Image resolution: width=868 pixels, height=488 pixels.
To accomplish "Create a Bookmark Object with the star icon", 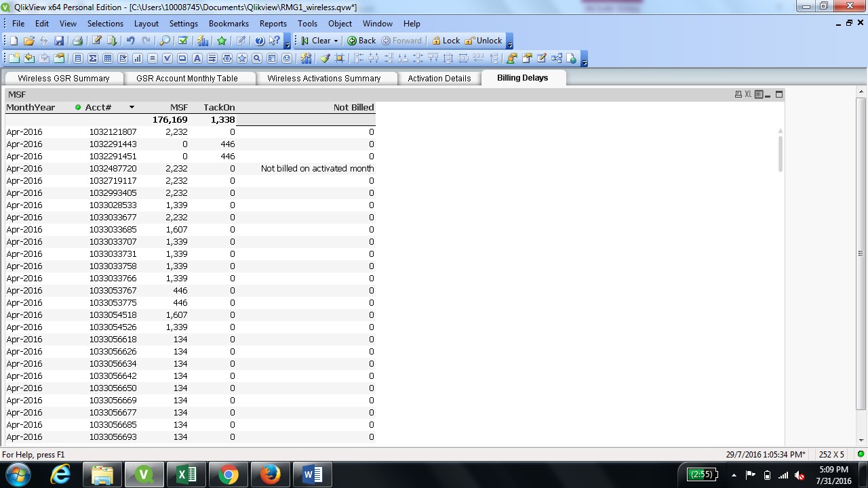I will click(242, 58).
